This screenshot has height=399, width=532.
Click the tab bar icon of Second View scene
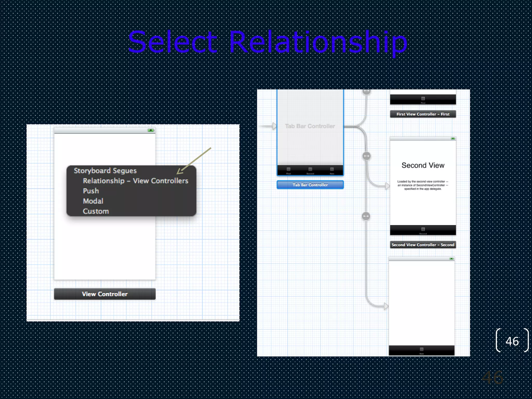click(423, 229)
